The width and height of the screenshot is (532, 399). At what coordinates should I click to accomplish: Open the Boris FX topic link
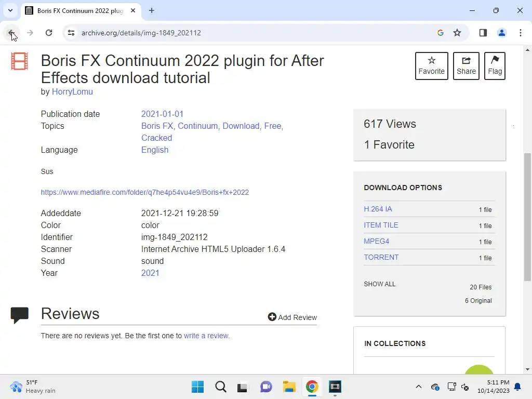pyautogui.click(x=157, y=126)
